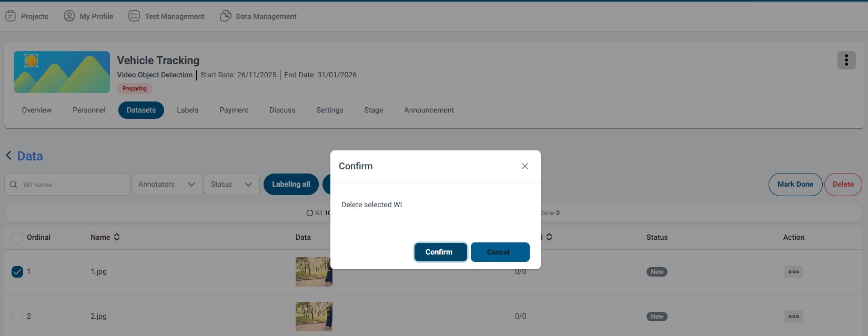Open the project three-dot options menu

coord(846,60)
